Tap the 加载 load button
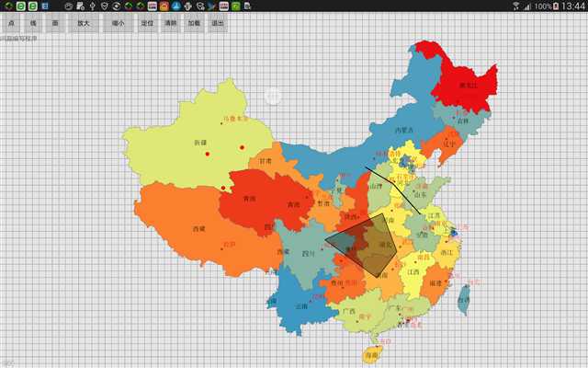The image size is (588, 368). coord(194,23)
